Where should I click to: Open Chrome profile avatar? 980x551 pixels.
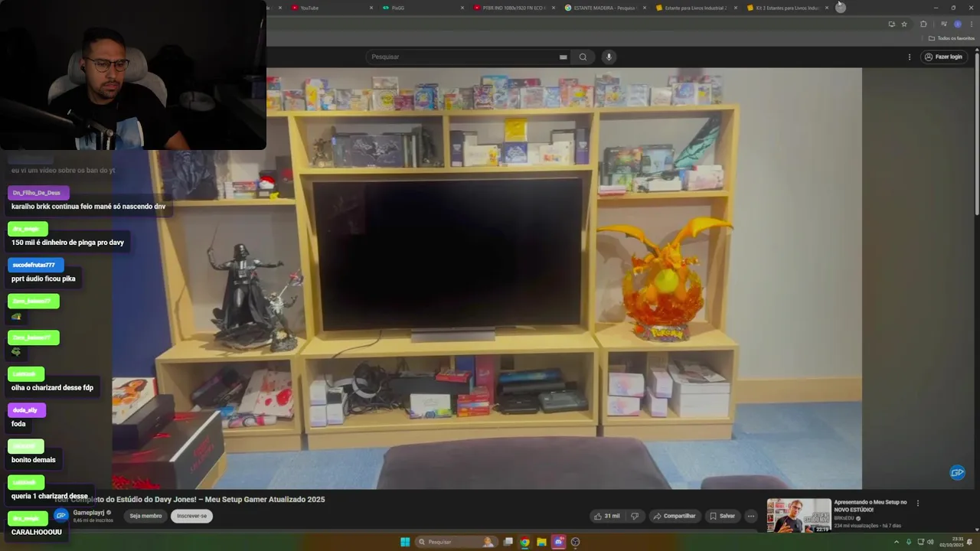pyautogui.click(x=958, y=24)
